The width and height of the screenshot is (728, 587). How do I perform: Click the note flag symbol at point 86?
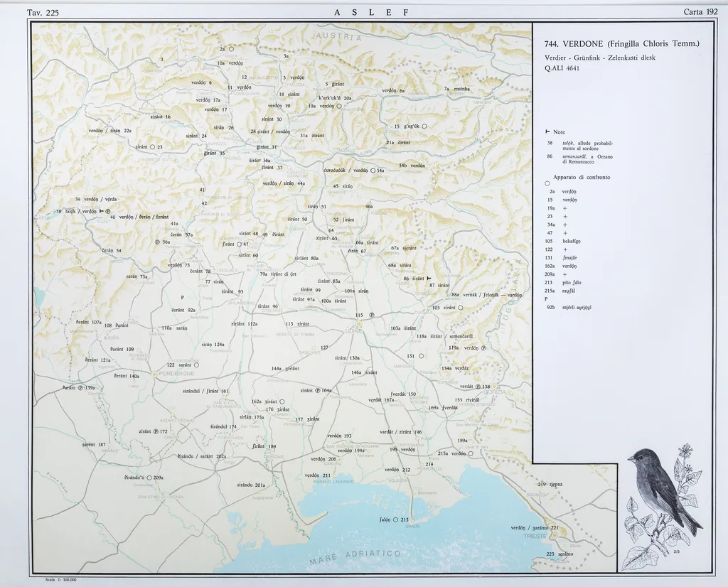point(429,279)
